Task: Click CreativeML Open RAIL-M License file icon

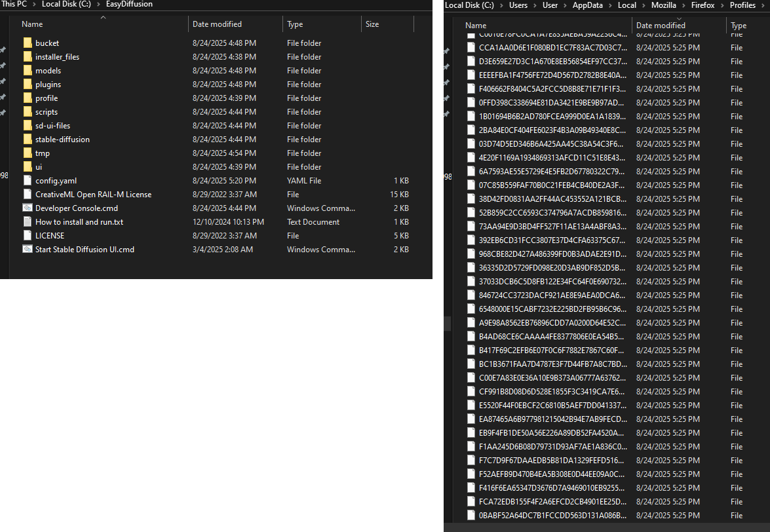Action: (28, 195)
